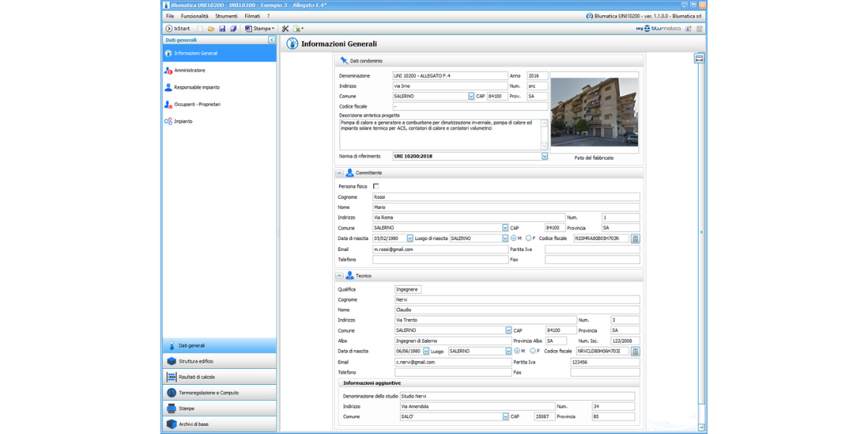Toggle the Persona fisica checkbox
Image resolution: width=868 pixels, height=434 pixels.
click(x=376, y=187)
